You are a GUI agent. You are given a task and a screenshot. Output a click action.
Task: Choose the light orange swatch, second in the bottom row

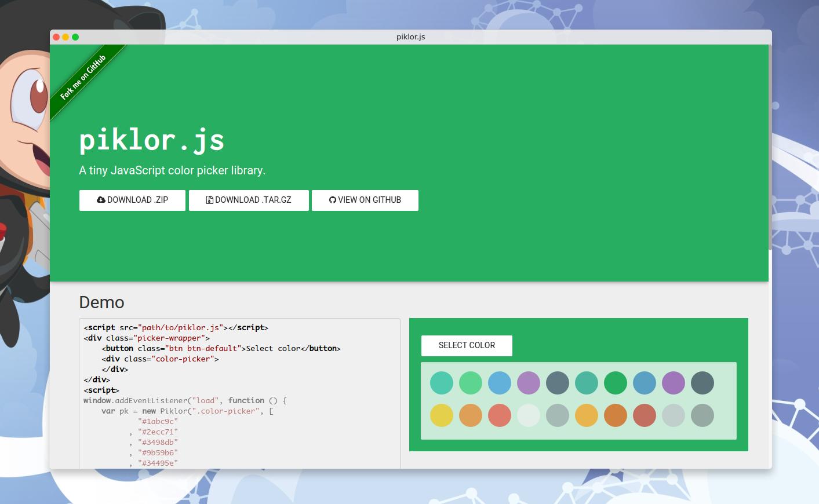[471, 415]
